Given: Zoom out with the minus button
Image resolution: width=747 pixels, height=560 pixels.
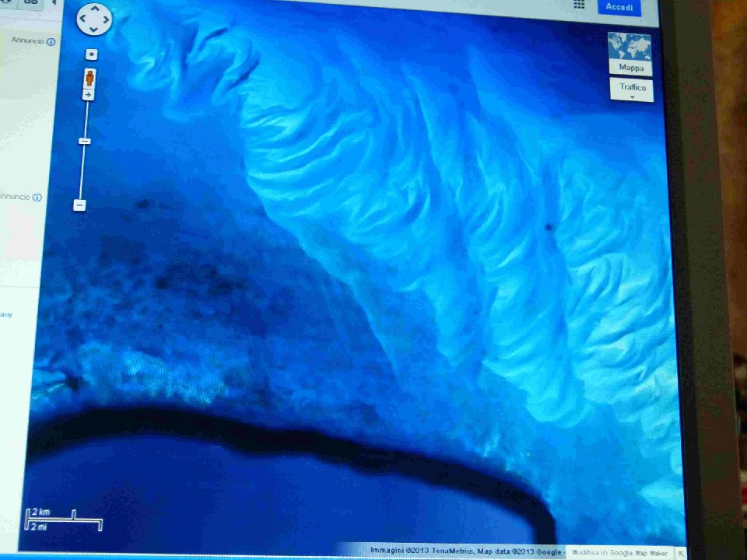Looking at the screenshot, I should [79, 205].
